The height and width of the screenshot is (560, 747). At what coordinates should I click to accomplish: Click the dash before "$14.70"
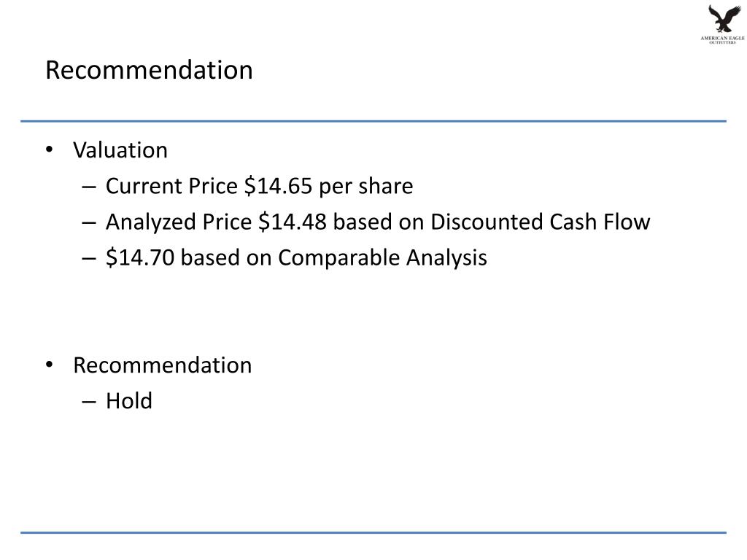pos(89,259)
